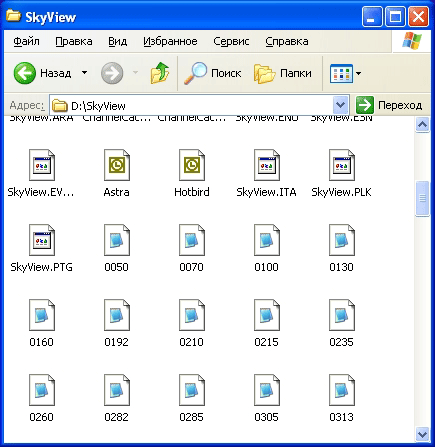
Task: Open the Back history dropdown arrow
Action: pyautogui.click(x=85, y=72)
